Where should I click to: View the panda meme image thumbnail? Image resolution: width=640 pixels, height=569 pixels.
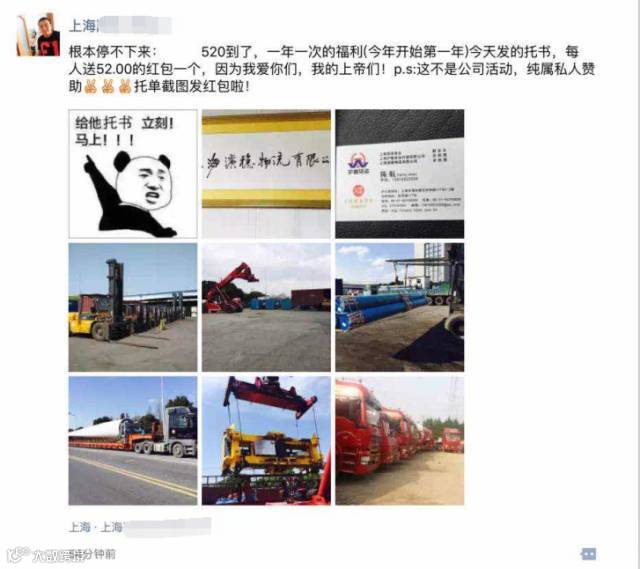coord(133,174)
